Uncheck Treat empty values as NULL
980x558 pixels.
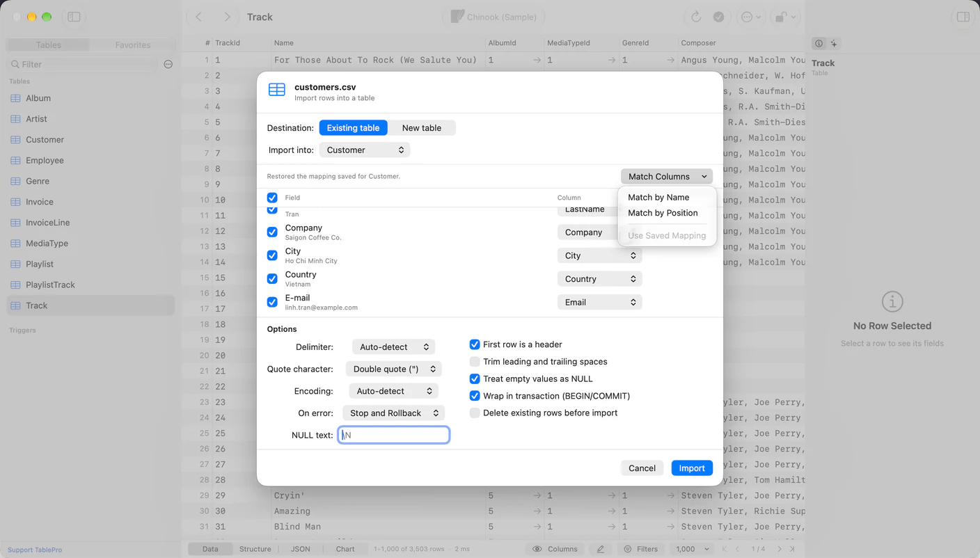click(475, 379)
